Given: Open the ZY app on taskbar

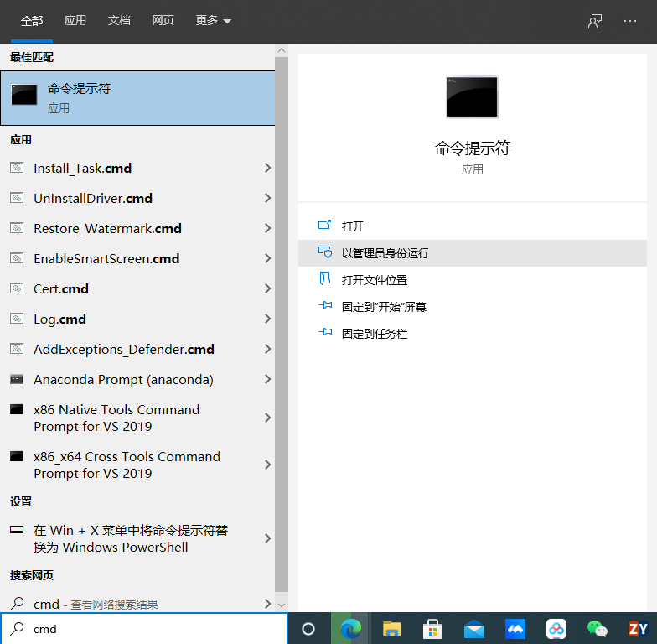Looking at the screenshot, I should 639,629.
